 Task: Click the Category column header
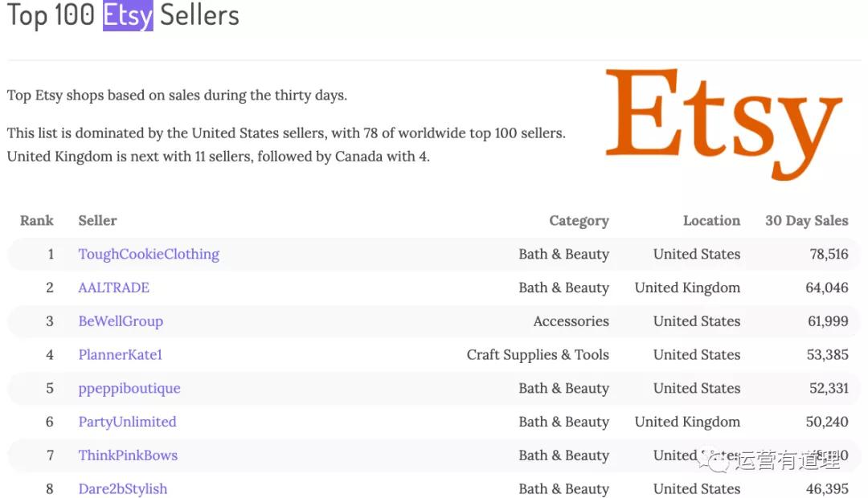[579, 221]
